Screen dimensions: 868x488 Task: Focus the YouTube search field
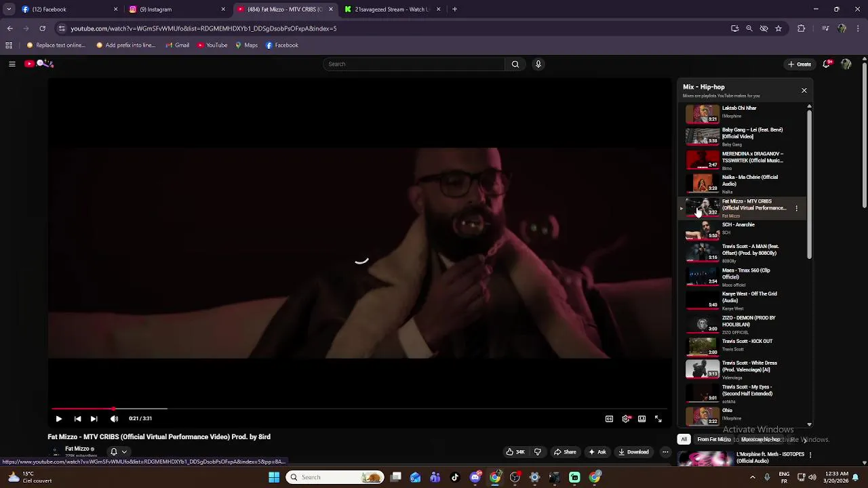click(x=414, y=64)
